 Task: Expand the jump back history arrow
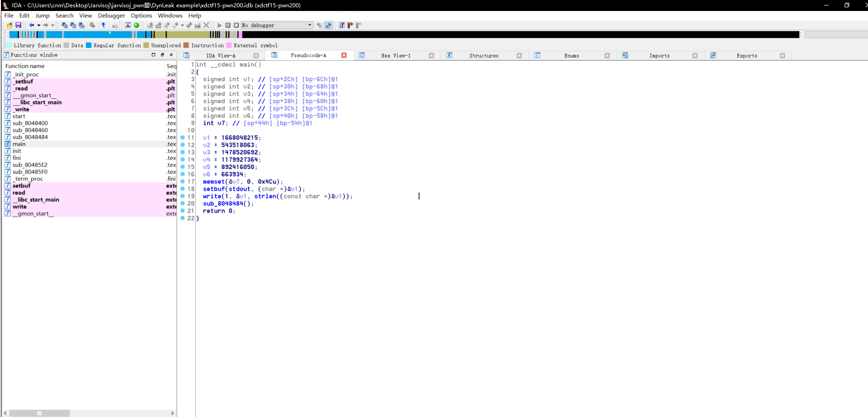click(x=39, y=25)
